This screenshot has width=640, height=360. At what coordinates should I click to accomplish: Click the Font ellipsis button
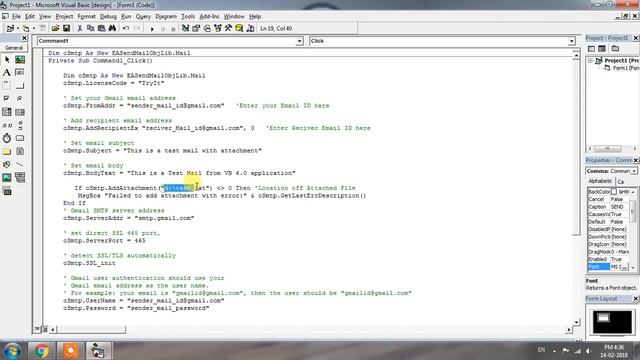coord(625,267)
